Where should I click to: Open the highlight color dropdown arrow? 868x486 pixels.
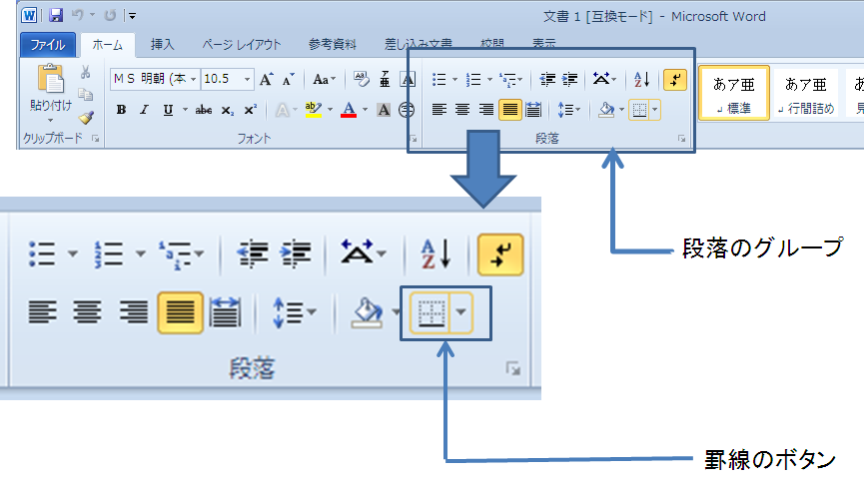pyautogui.click(x=331, y=110)
